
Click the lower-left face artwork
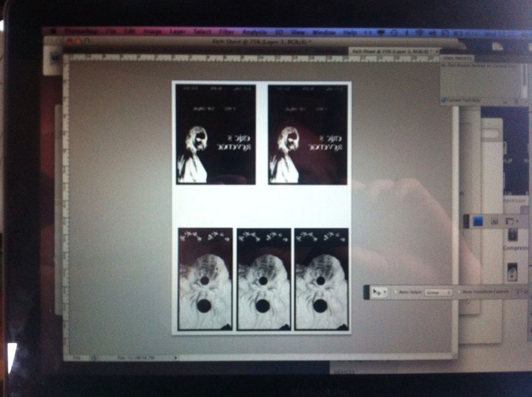tap(205, 279)
